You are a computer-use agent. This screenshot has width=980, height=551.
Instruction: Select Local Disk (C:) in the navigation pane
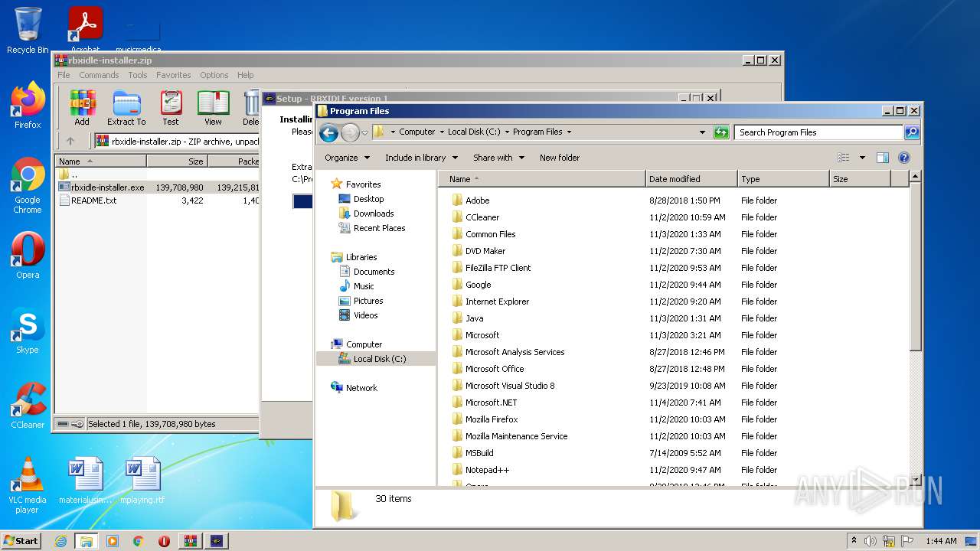(380, 359)
